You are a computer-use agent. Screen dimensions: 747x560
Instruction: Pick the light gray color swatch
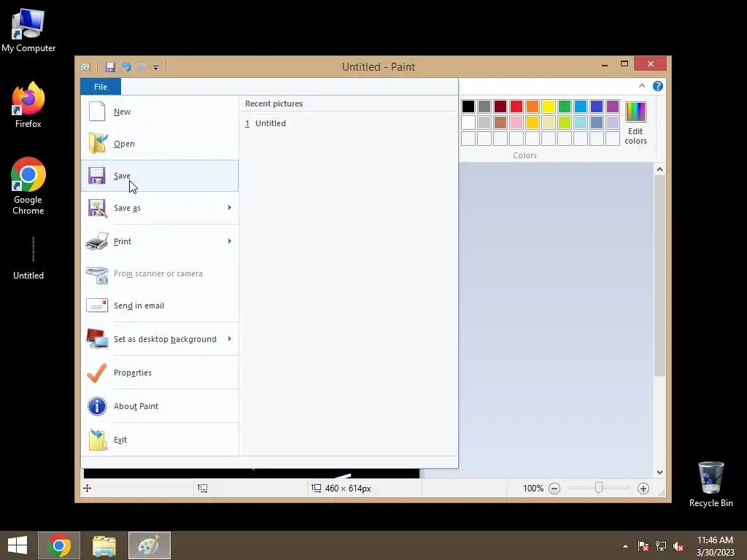[x=484, y=122]
